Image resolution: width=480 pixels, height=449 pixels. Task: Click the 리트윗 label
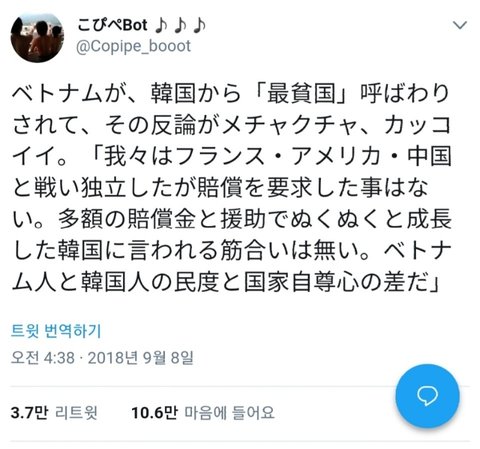(x=76, y=413)
